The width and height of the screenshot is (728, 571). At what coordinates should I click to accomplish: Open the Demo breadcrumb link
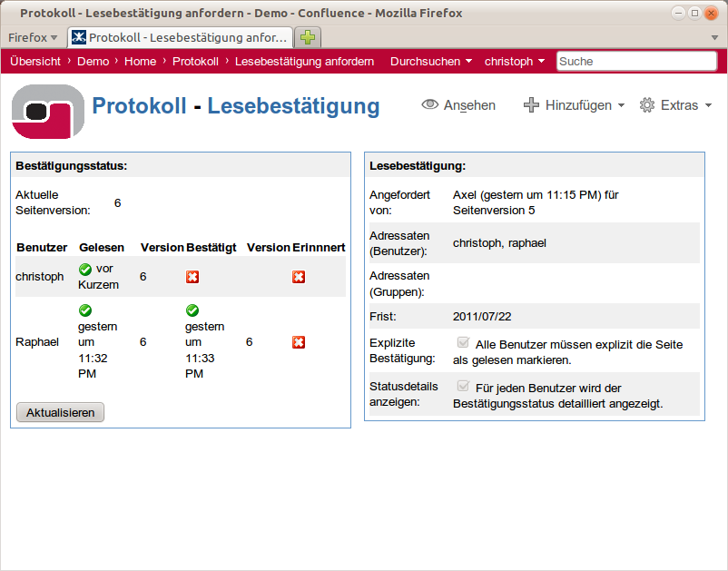(93, 62)
